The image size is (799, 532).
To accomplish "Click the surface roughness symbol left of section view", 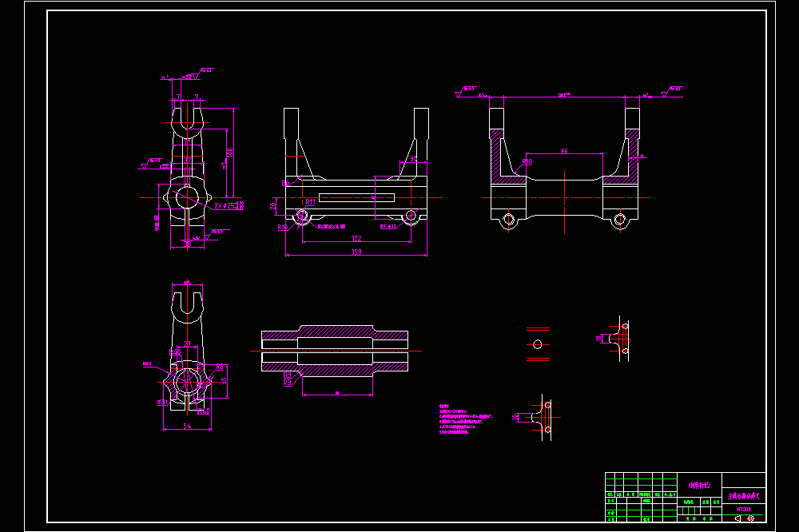I will [466, 91].
